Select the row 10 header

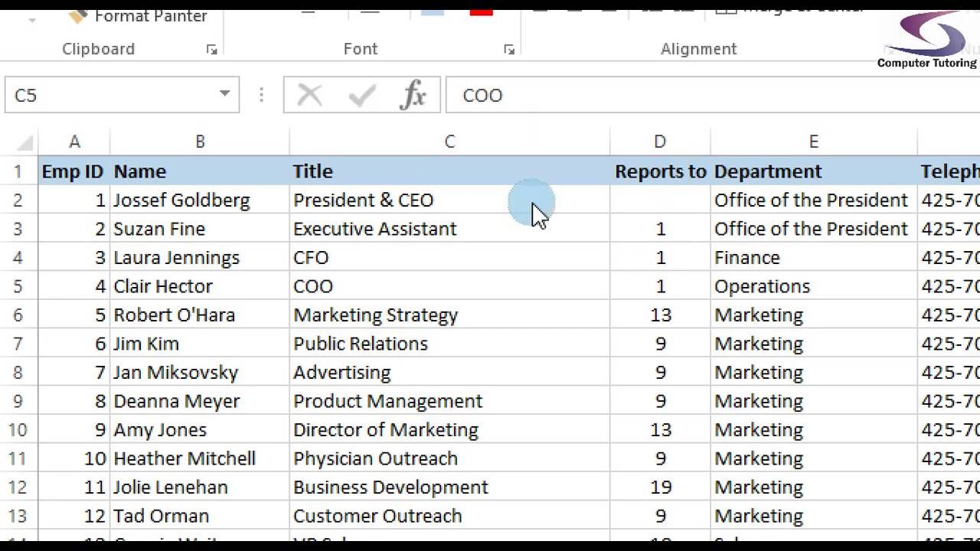(18, 430)
